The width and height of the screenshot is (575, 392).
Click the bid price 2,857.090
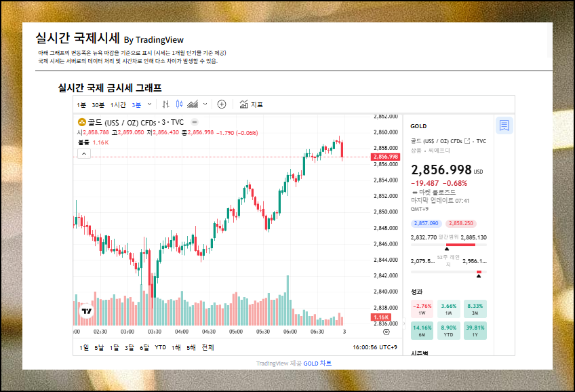coord(426,223)
